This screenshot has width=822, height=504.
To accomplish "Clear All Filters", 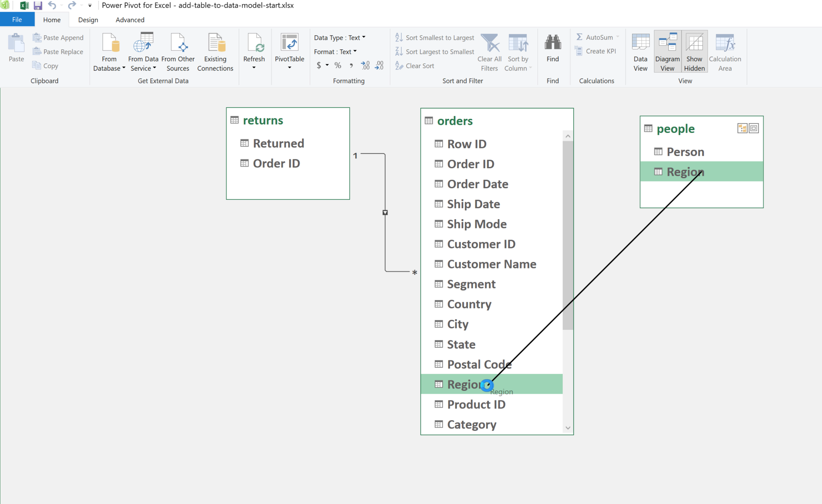I will [x=489, y=51].
